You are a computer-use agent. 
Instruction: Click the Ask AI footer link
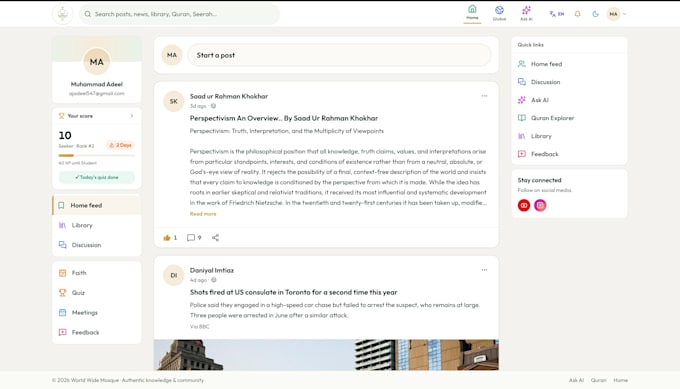click(576, 380)
